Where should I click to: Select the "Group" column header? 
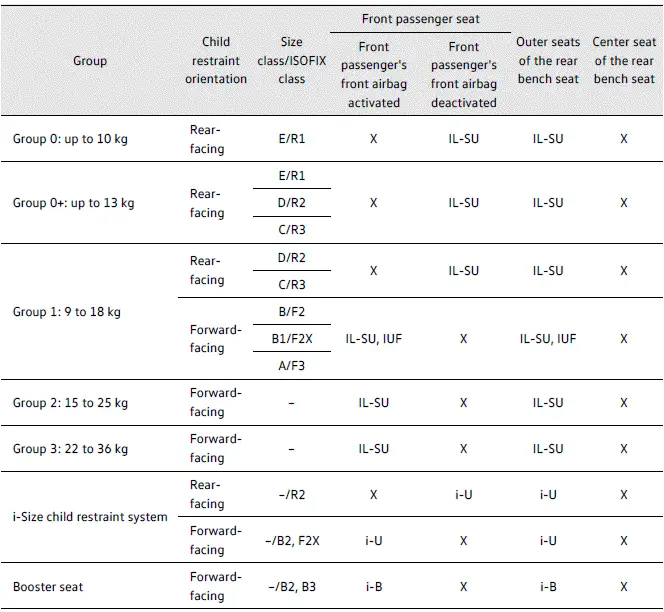pos(90,61)
